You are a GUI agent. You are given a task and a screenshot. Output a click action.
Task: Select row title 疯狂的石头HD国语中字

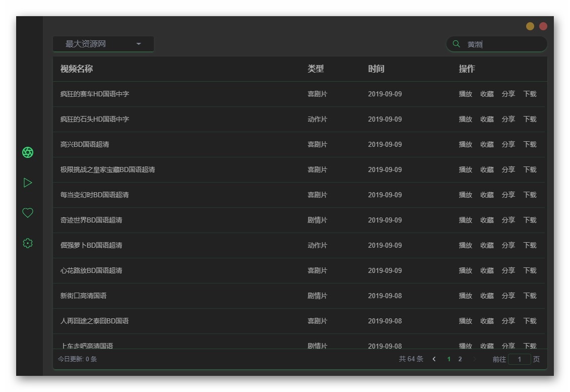tap(94, 119)
